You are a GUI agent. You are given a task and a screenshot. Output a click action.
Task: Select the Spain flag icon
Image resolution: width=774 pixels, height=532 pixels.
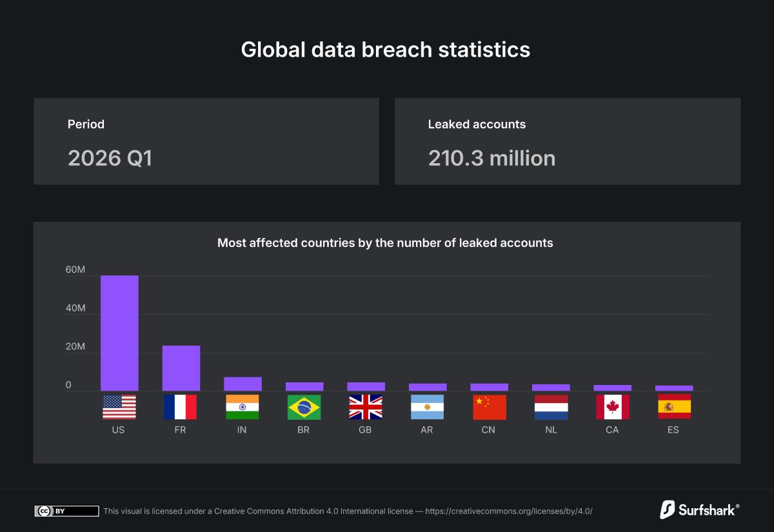[674, 407]
